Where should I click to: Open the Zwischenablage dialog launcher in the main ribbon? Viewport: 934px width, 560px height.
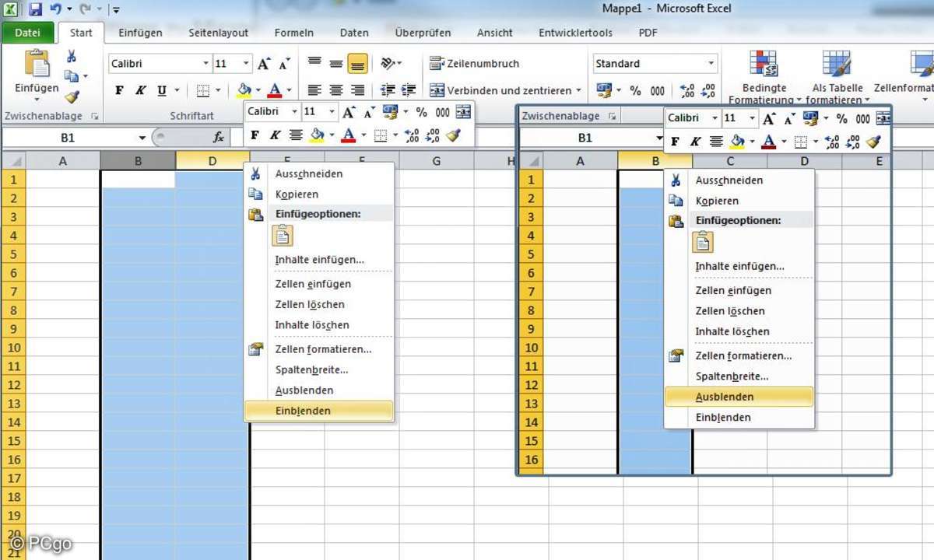coord(95,116)
